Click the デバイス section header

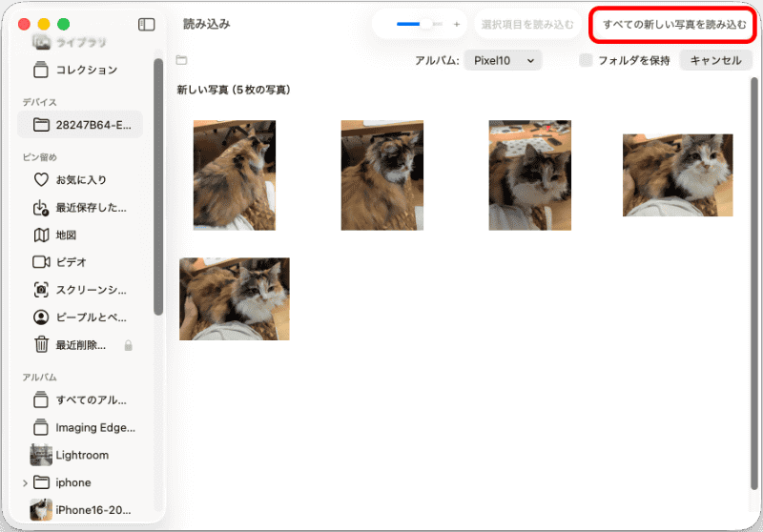39,102
